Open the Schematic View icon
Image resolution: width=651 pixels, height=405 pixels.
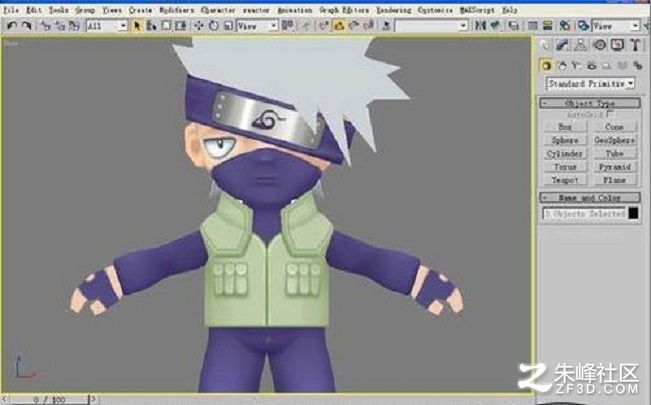(548, 26)
